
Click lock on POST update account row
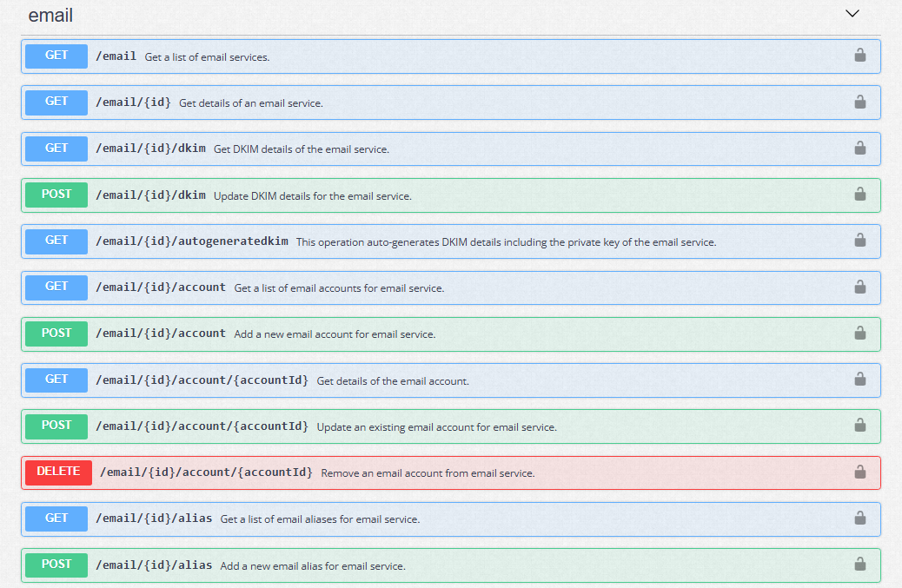(x=859, y=425)
